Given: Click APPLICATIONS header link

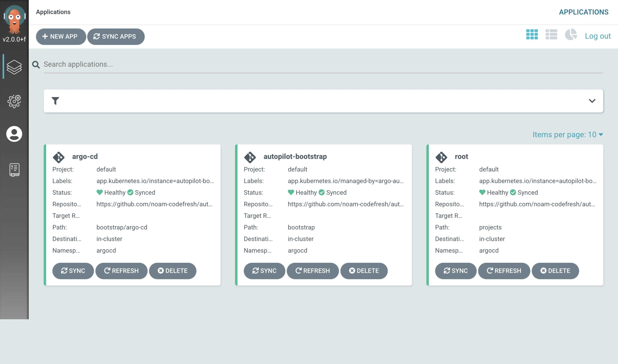Looking at the screenshot, I should [583, 12].
